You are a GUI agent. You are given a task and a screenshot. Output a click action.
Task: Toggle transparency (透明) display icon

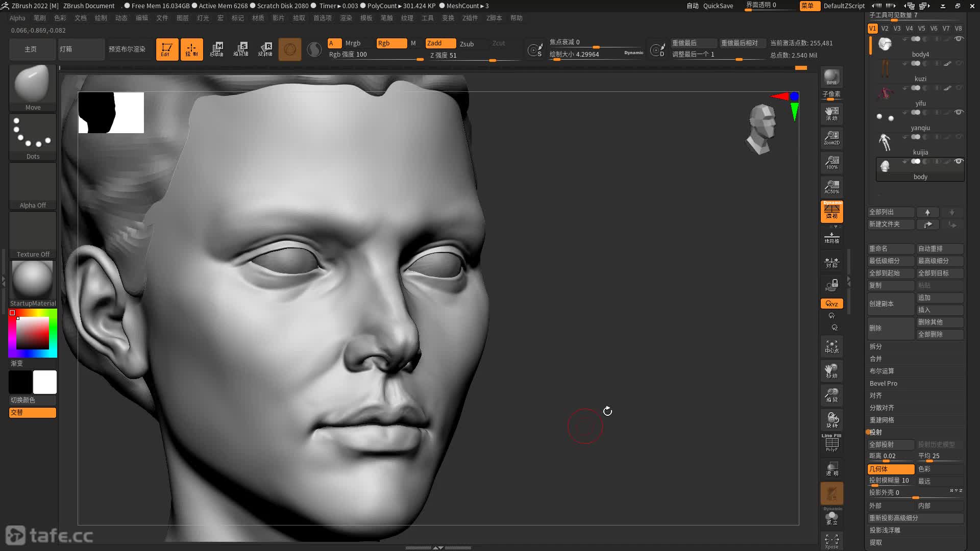tap(831, 468)
